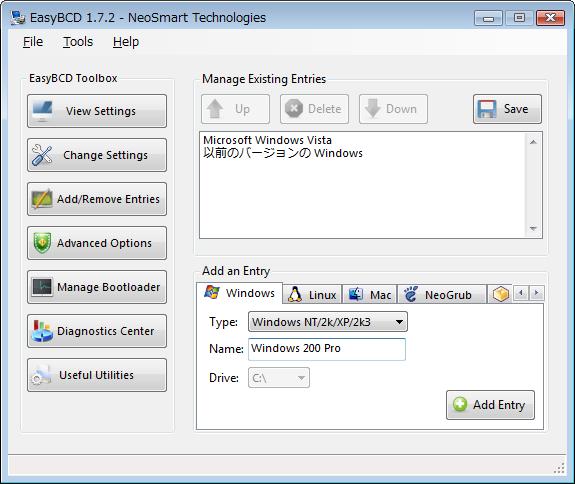Click the green plus Add Entry button
The width and height of the screenshot is (575, 484).
tap(490, 405)
